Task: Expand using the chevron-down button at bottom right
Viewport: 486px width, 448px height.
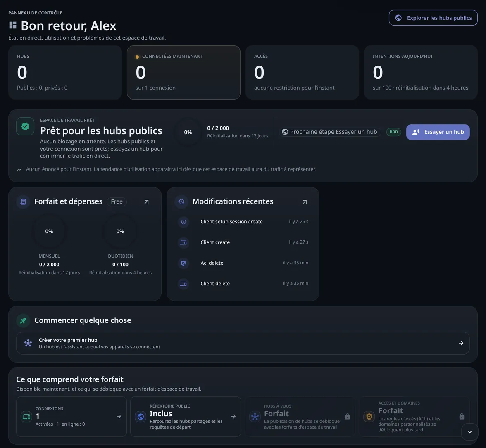Action: (469, 432)
